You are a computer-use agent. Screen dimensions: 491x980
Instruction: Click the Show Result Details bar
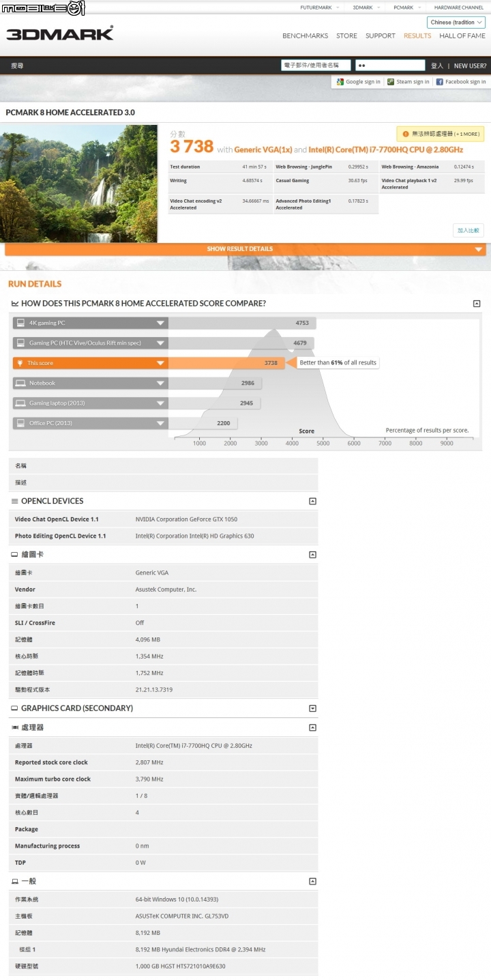(245, 249)
